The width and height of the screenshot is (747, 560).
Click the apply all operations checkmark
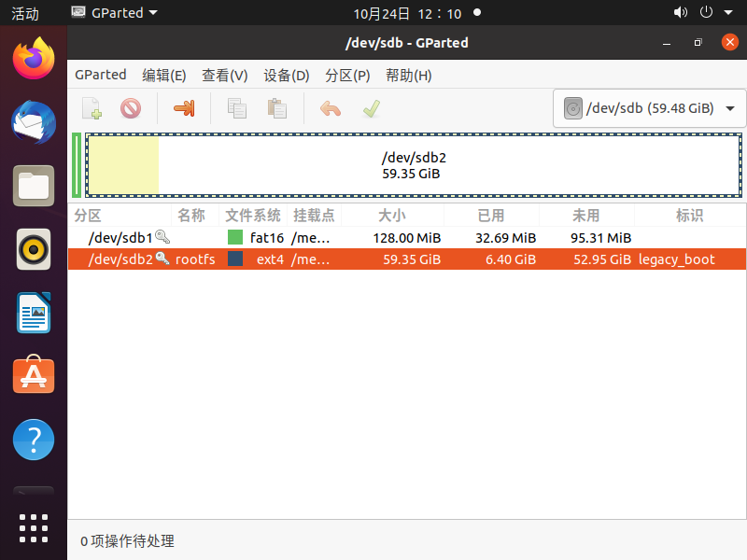click(371, 108)
